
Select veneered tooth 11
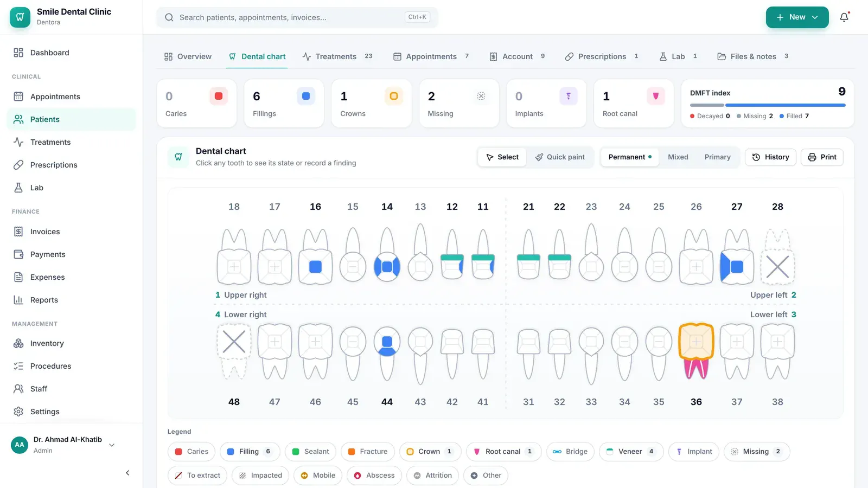[x=483, y=254]
